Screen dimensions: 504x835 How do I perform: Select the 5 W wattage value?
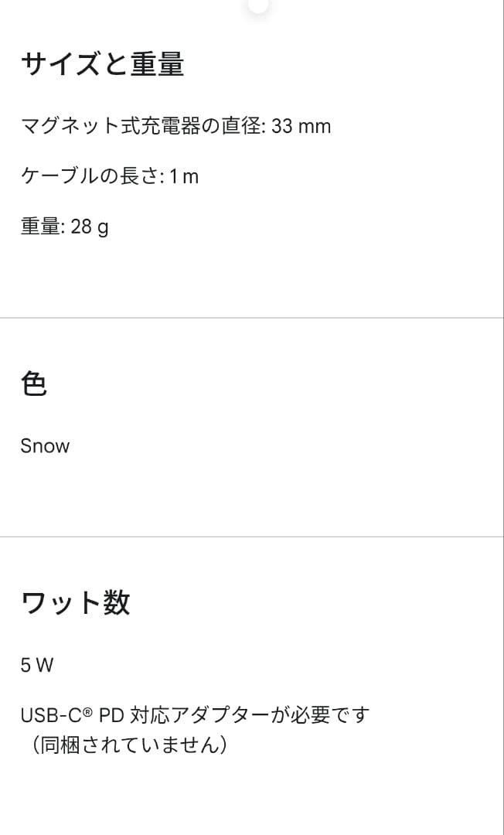[x=37, y=665]
